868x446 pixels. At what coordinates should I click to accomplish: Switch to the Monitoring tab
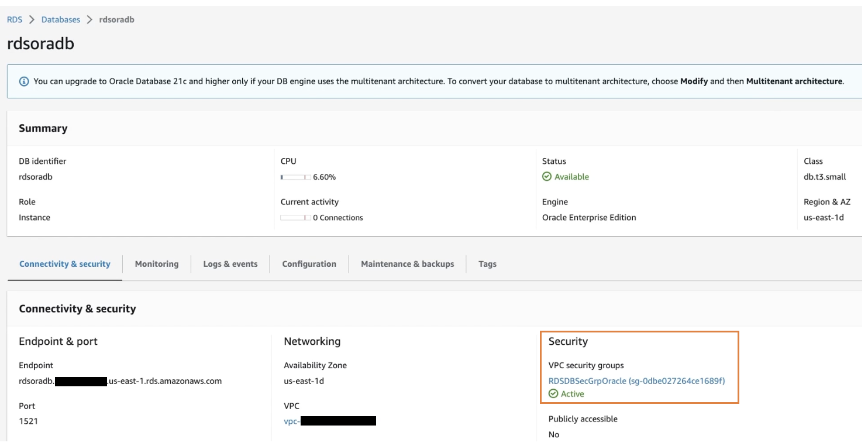(157, 264)
